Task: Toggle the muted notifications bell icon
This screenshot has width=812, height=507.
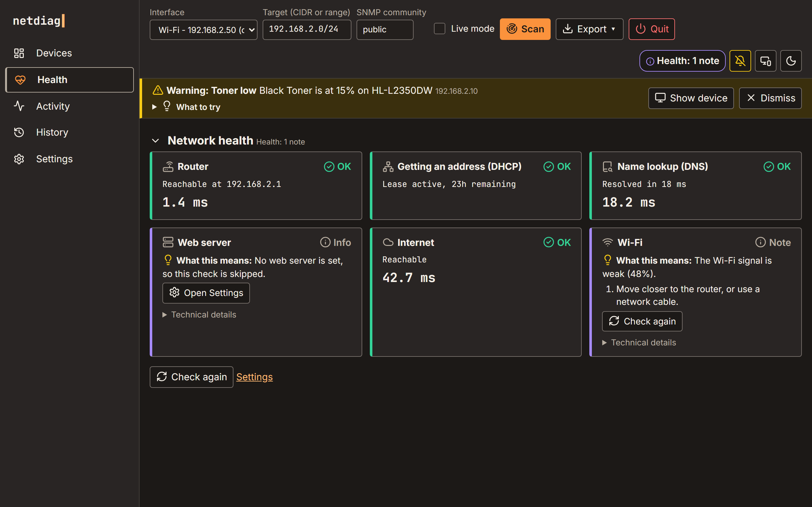Action: 740,61
